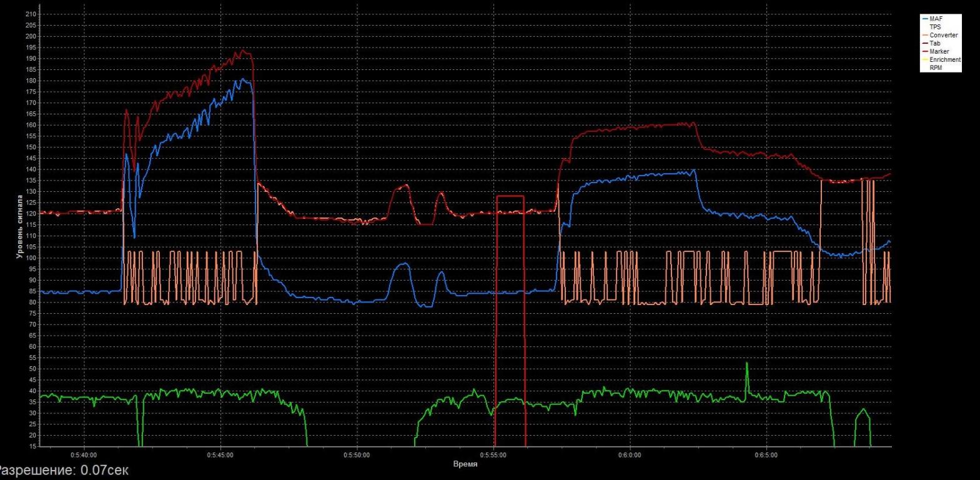
Task: Click the 210 value on the vertical axis
Action: pos(32,14)
